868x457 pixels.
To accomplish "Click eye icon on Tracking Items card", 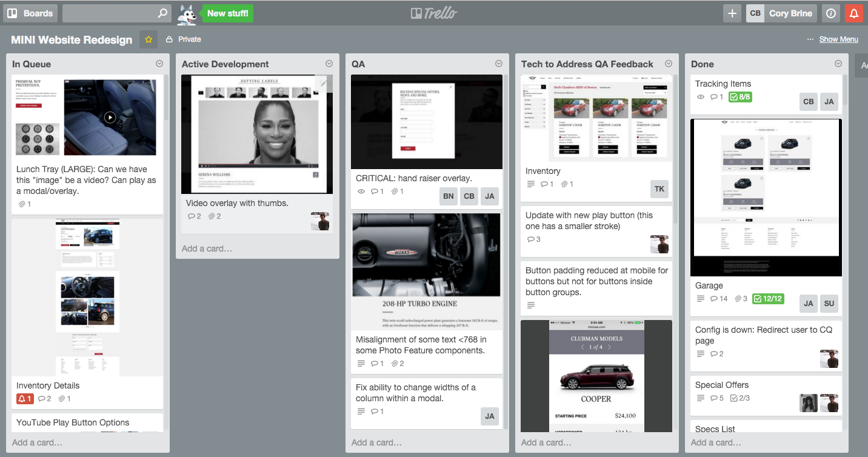I will 701,97.
